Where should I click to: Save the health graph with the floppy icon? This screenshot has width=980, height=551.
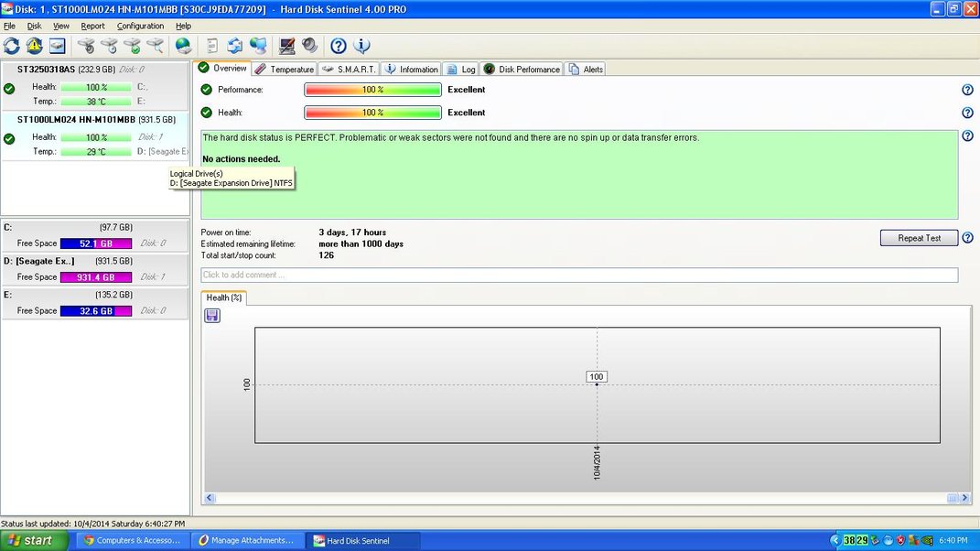pos(212,315)
